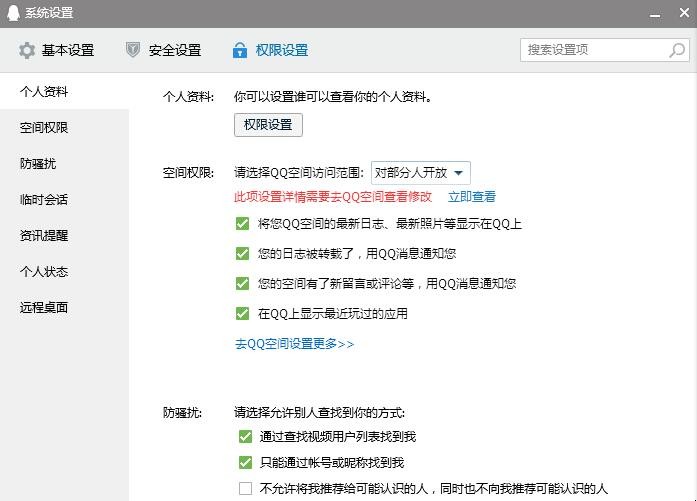Screen dimensions: 697x501
Task: Toggle 在QQ上显示最近玩过的应用 checkbox
Action: coord(242,314)
